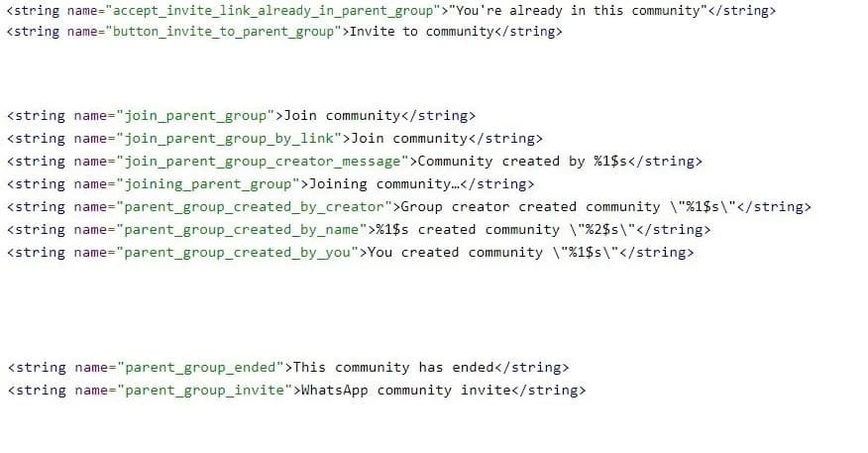Image resolution: width=868 pixels, height=453 pixels.
Task: Click the join_parent_group_creator_message attribute
Action: tap(263, 162)
